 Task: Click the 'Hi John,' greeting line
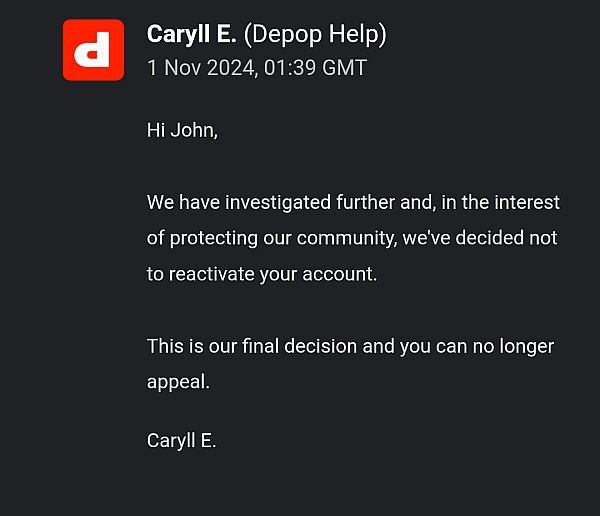183,130
